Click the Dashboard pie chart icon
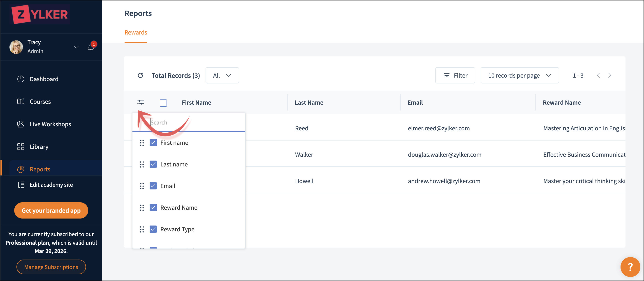 (21, 79)
